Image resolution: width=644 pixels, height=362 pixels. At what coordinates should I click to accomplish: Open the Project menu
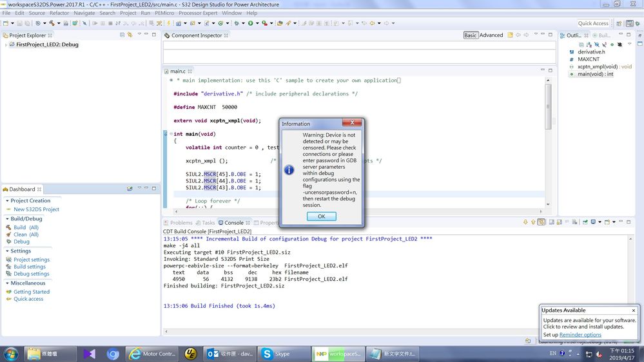[x=128, y=13]
